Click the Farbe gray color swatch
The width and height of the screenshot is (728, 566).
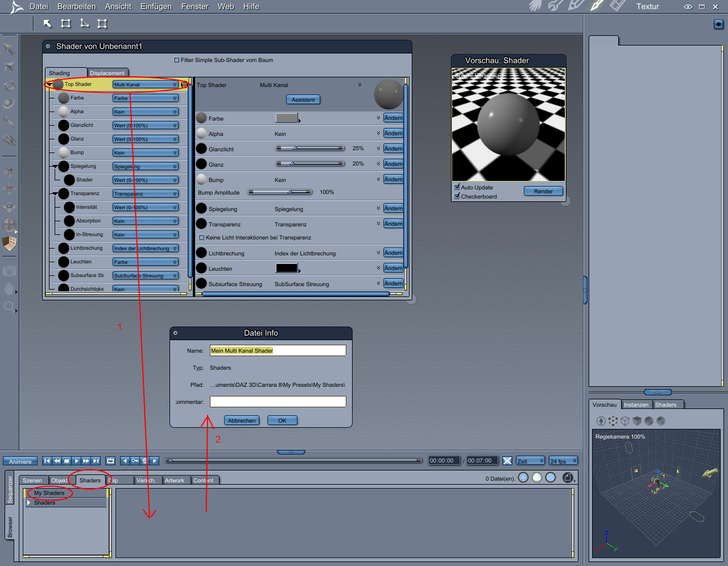coord(287,118)
